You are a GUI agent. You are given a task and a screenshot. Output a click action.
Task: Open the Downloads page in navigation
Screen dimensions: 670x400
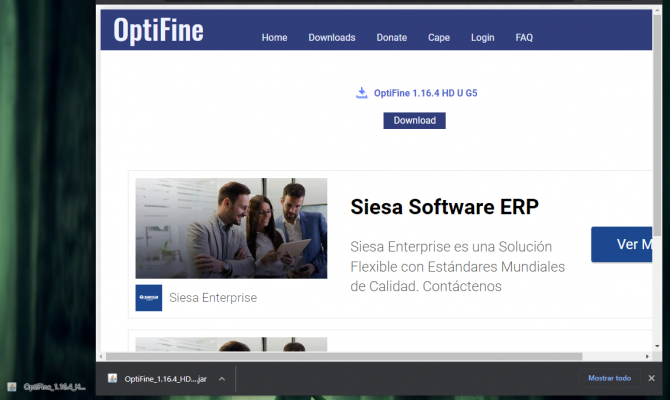[331, 38]
